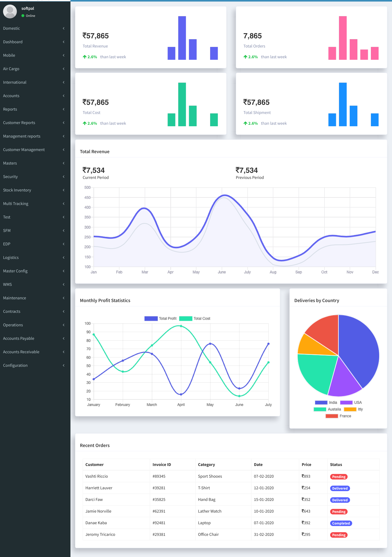Expand the Security chevron
The height and width of the screenshot is (557, 392).
pos(64,177)
